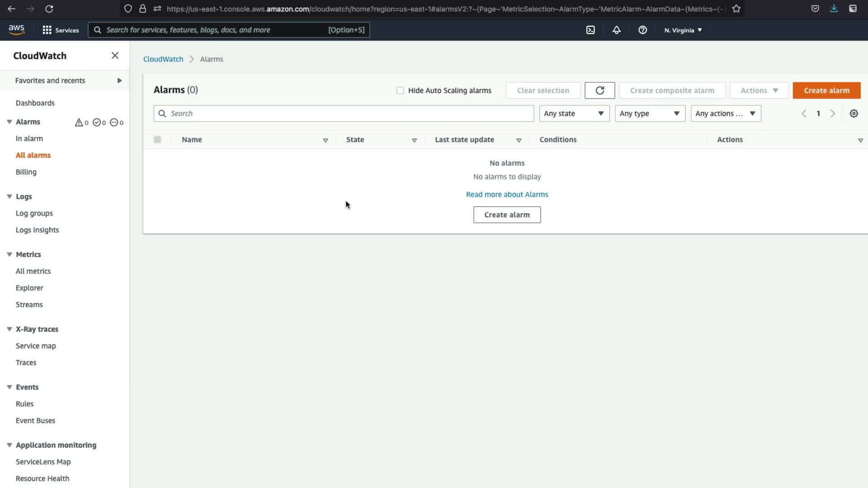Click the alarms table refresh button

coord(599,90)
